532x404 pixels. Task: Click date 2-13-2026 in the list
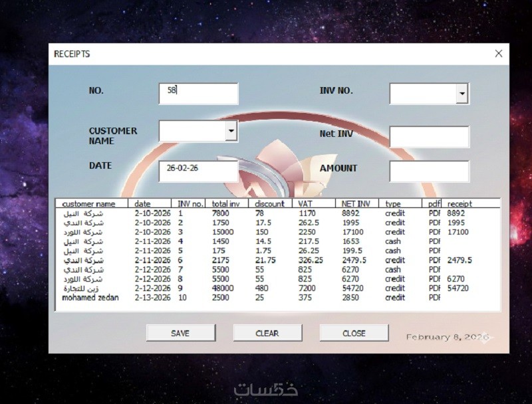pyautogui.click(x=152, y=298)
